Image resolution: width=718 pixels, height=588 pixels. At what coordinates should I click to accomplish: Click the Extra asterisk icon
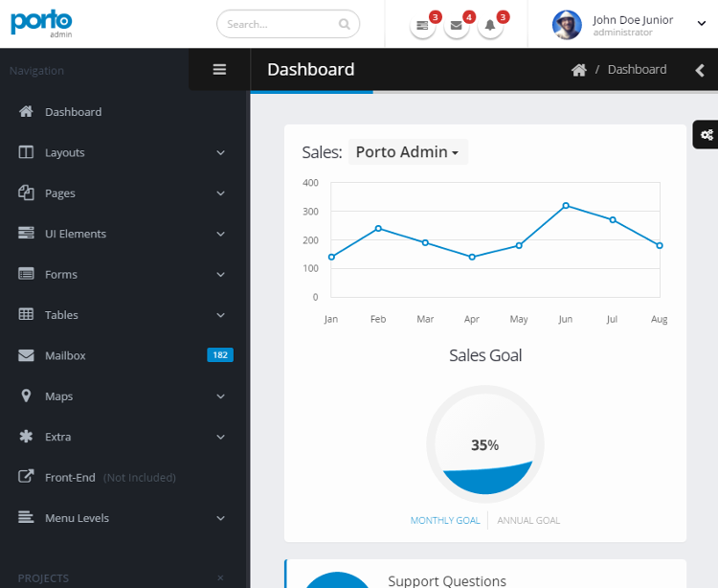click(26, 437)
